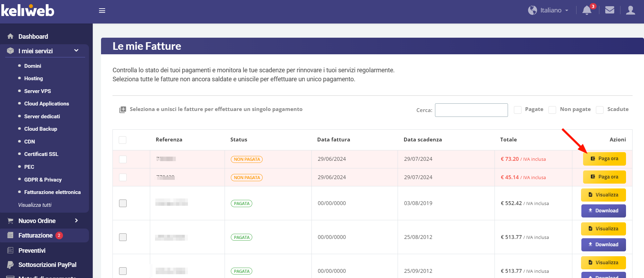644x278 pixels.
Task: Open the messages envelope icon
Action: coord(609,10)
